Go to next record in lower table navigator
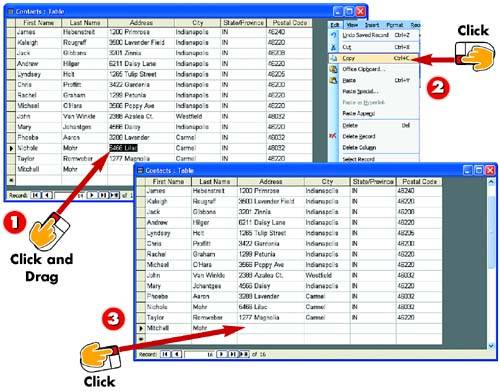This screenshot has height=391, width=500. pyautogui.click(x=222, y=354)
